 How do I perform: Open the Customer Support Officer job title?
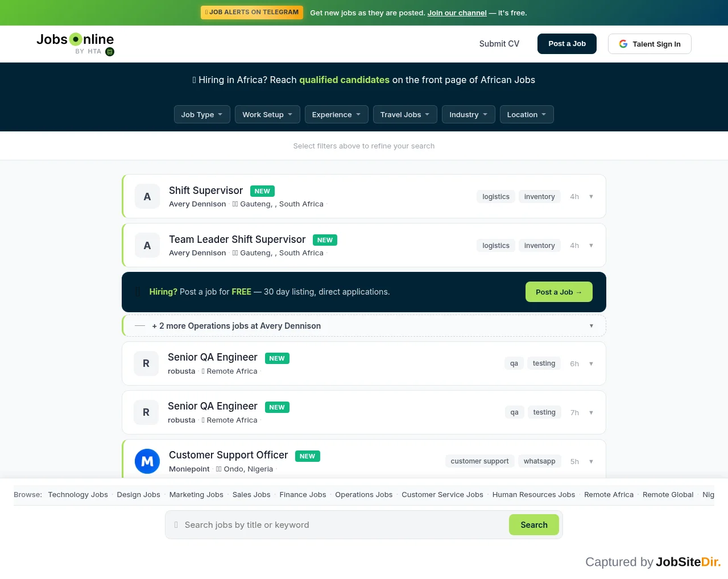229,455
